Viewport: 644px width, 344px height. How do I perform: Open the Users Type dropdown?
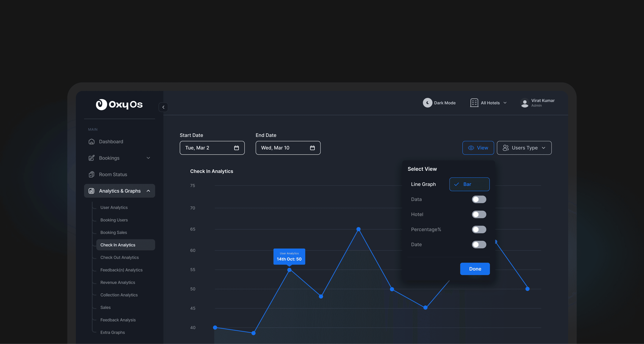tap(524, 148)
